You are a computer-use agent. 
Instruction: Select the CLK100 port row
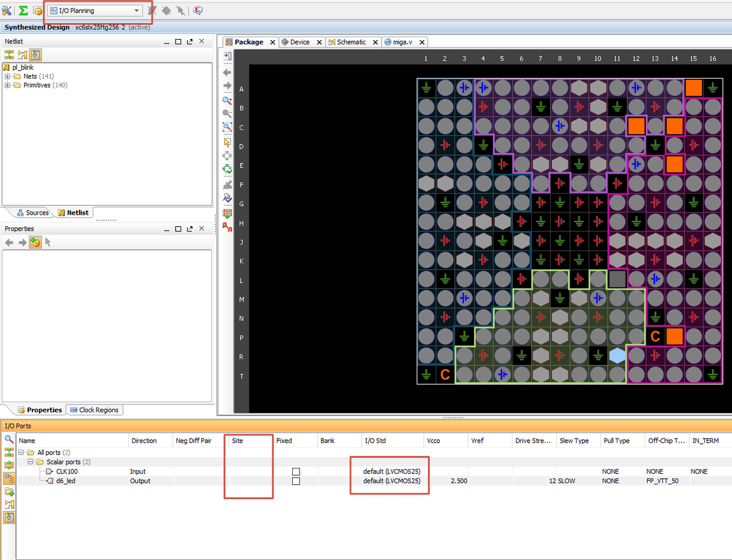tap(373, 472)
